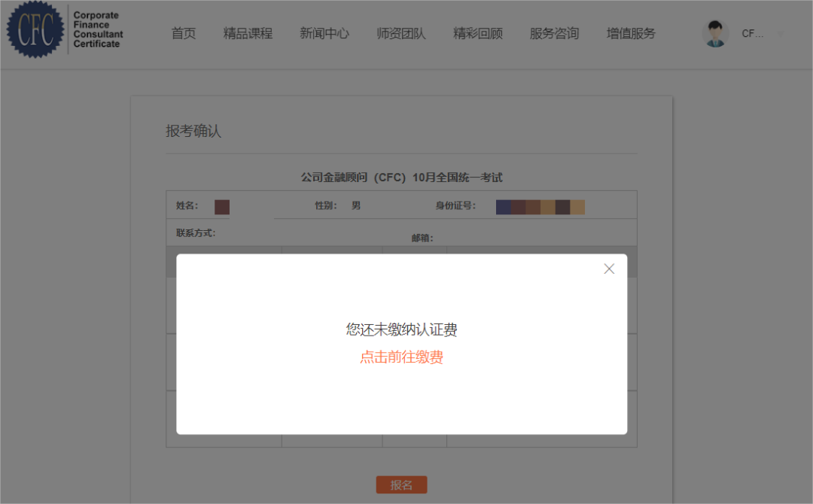The height and width of the screenshot is (504, 813).
Task: Expand the user account dropdown arrow
Action: tap(781, 34)
